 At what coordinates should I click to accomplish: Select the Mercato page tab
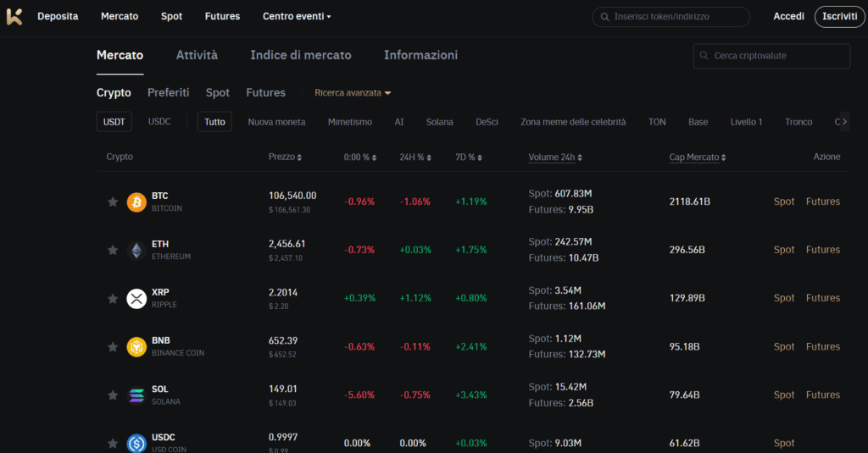(x=120, y=55)
